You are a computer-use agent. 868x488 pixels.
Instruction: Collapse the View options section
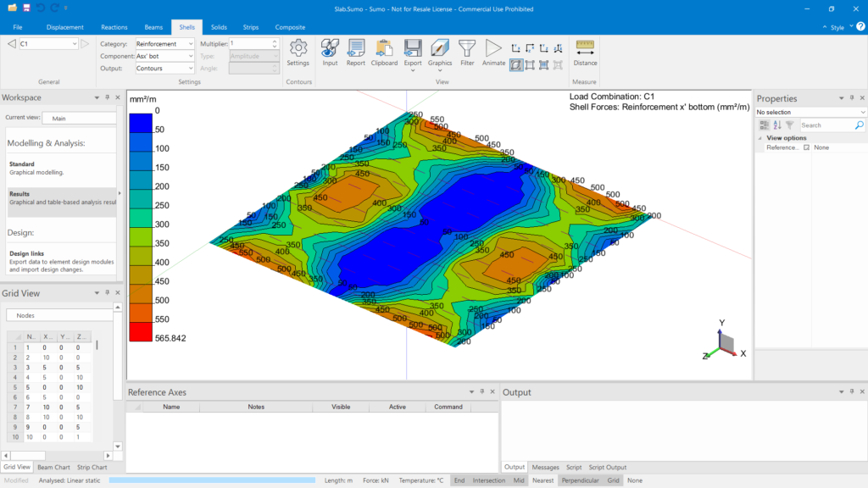pyautogui.click(x=760, y=137)
